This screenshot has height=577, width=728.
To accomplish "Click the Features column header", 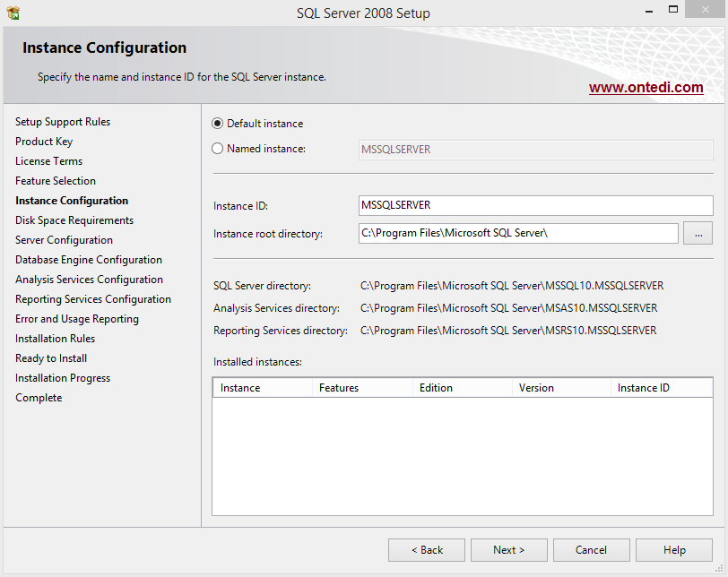I will pyautogui.click(x=362, y=388).
